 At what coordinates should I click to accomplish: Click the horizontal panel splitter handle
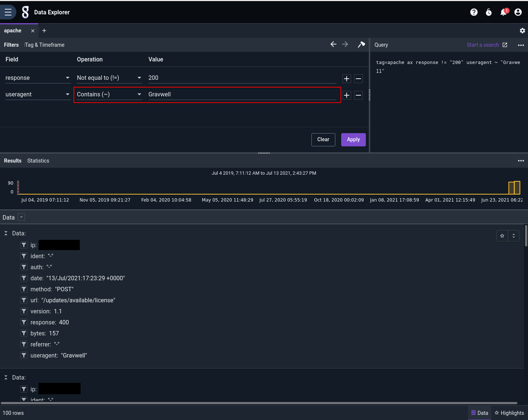[x=264, y=153]
